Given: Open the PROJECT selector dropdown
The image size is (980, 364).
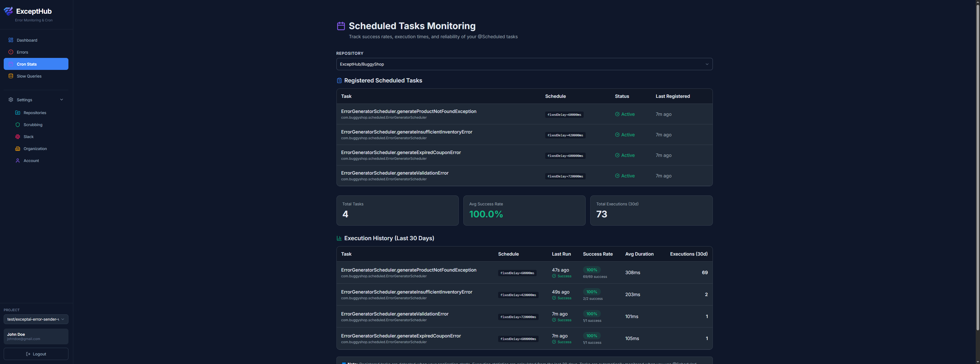Looking at the screenshot, I should pyautogui.click(x=36, y=319).
